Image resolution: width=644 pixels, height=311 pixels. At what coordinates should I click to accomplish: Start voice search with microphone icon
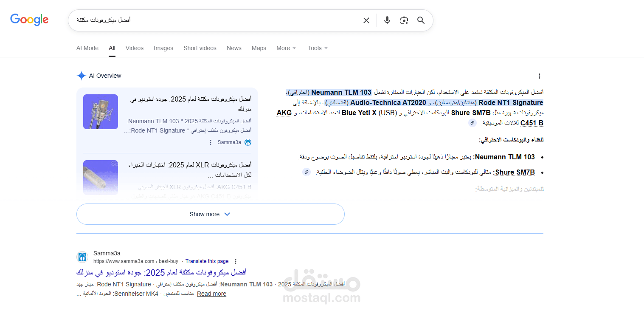click(387, 20)
